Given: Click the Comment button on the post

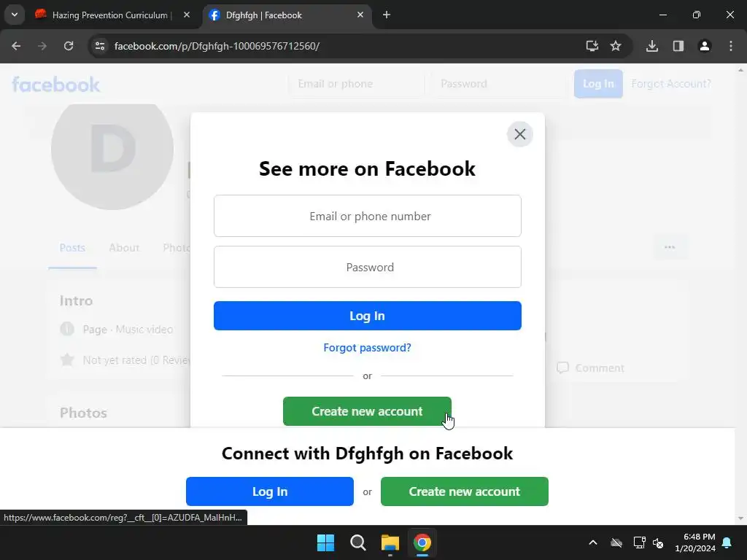Looking at the screenshot, I should coord(591,367).
